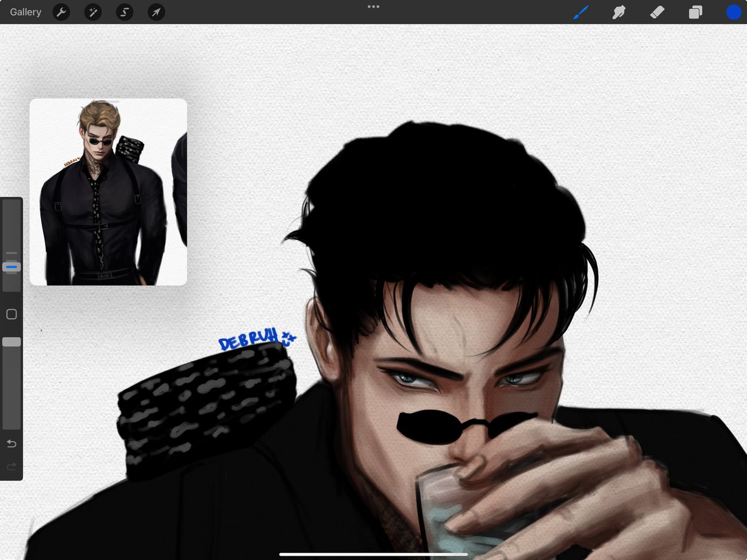Tap the reference window top grab handle

[108, 101]
